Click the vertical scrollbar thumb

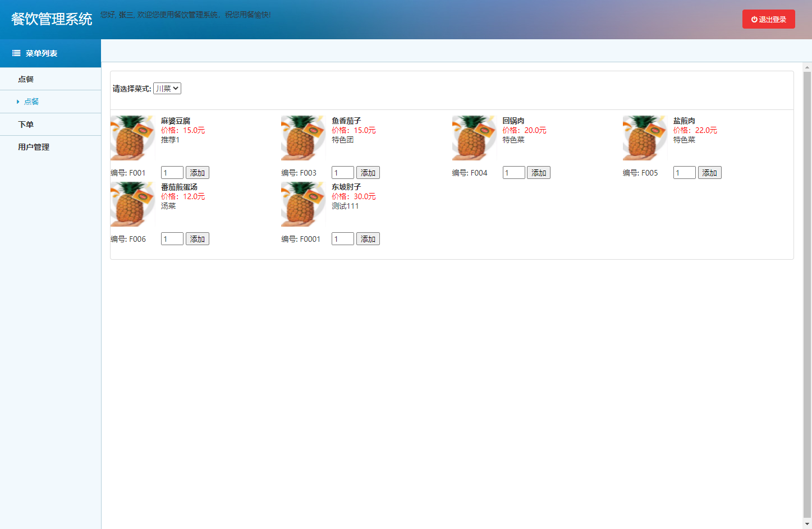[807, 295]
